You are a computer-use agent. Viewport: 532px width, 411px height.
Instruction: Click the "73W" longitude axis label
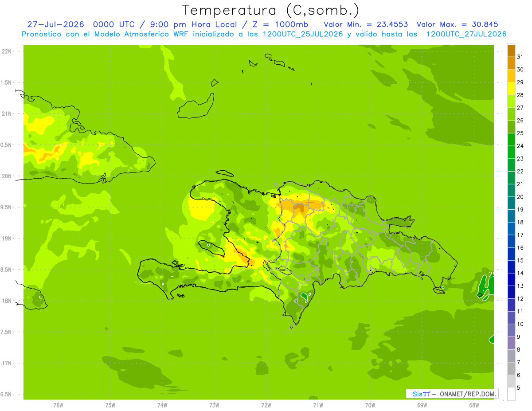214,405
